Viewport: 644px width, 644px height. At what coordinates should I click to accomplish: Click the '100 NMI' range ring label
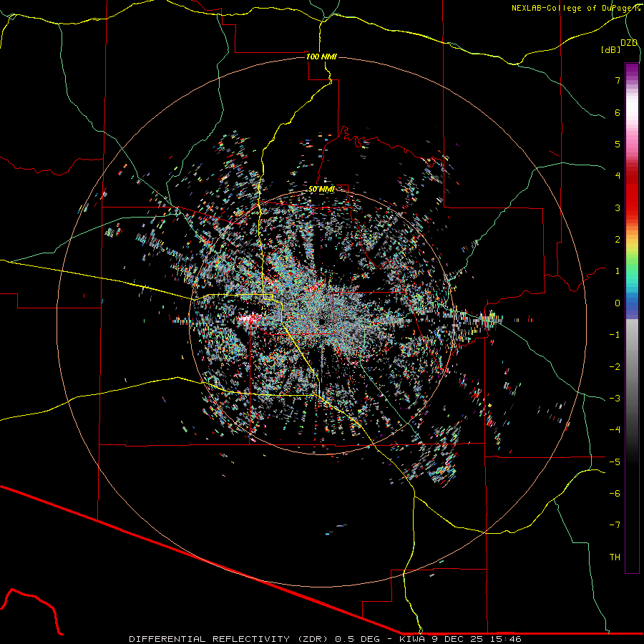[321, 57]
